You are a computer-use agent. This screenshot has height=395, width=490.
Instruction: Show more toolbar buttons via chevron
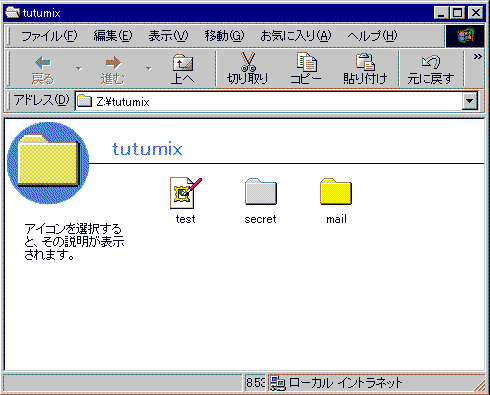[x=478, y=57]
